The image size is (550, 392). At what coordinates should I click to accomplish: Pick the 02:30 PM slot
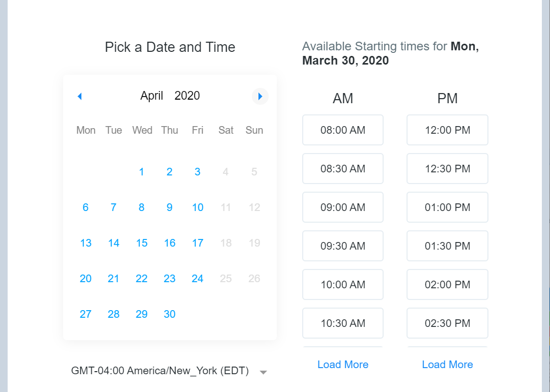pyautogui.click(x=447, y=323)
